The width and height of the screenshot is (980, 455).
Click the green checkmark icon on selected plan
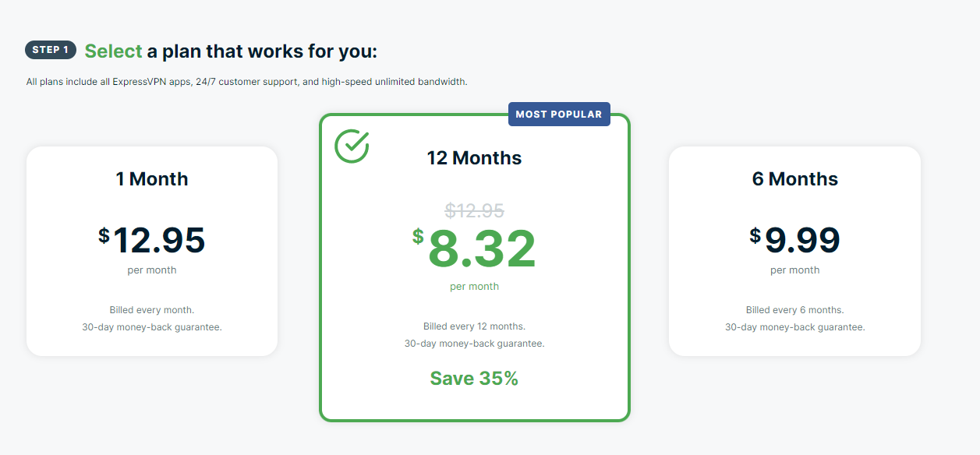pos(352,146)
